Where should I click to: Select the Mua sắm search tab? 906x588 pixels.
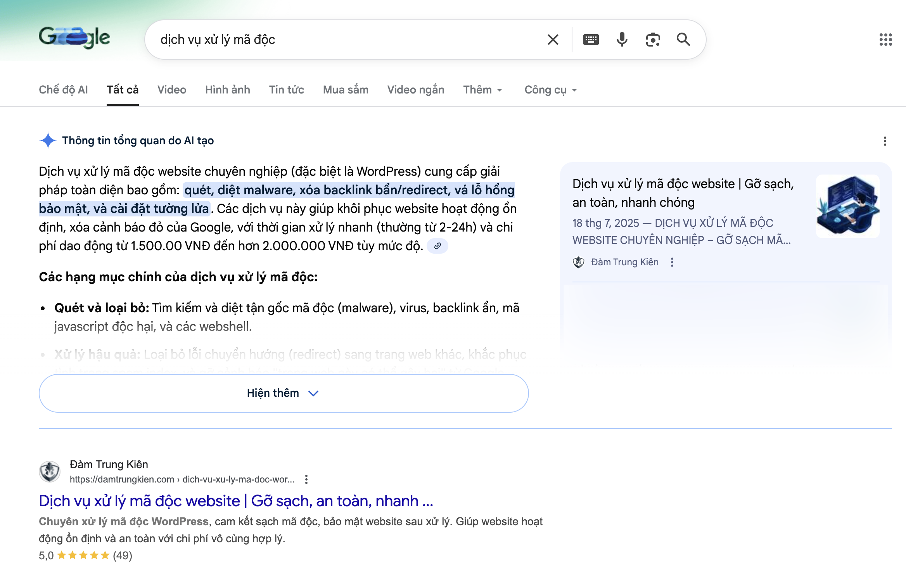(346, 90)
